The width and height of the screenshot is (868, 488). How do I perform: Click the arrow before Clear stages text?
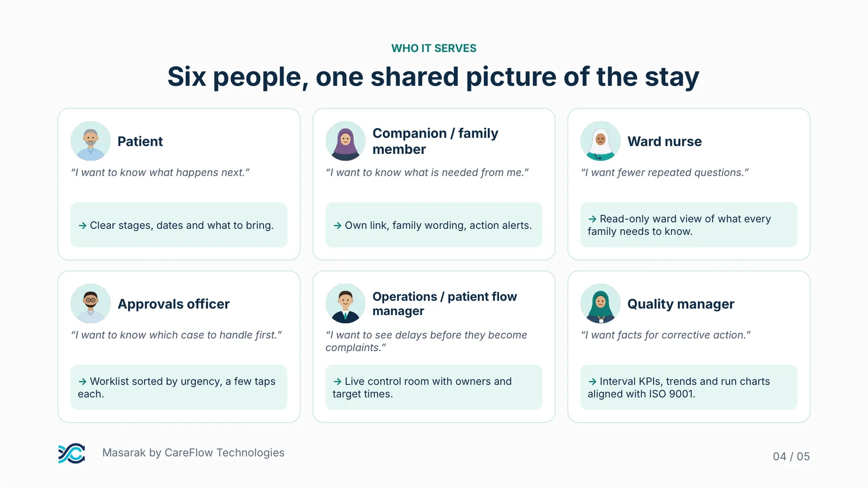tap(82, 226)
